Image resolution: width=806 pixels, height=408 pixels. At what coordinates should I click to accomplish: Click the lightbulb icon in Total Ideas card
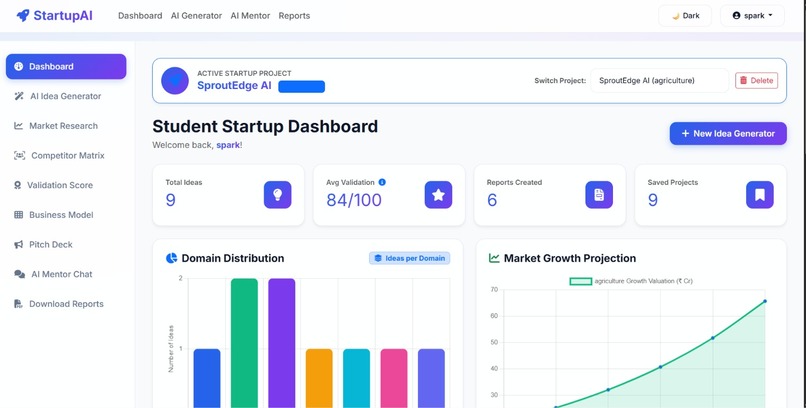pos(278,195)
